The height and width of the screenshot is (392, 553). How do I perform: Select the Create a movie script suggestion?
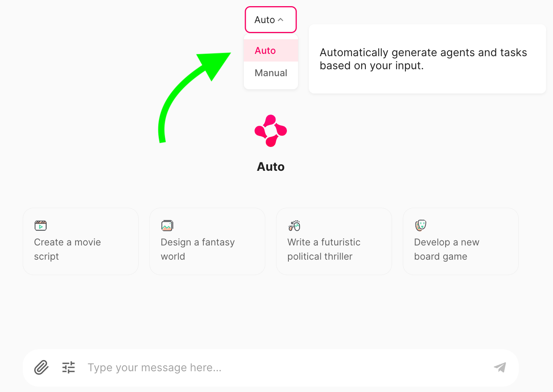tap(80, 241)
